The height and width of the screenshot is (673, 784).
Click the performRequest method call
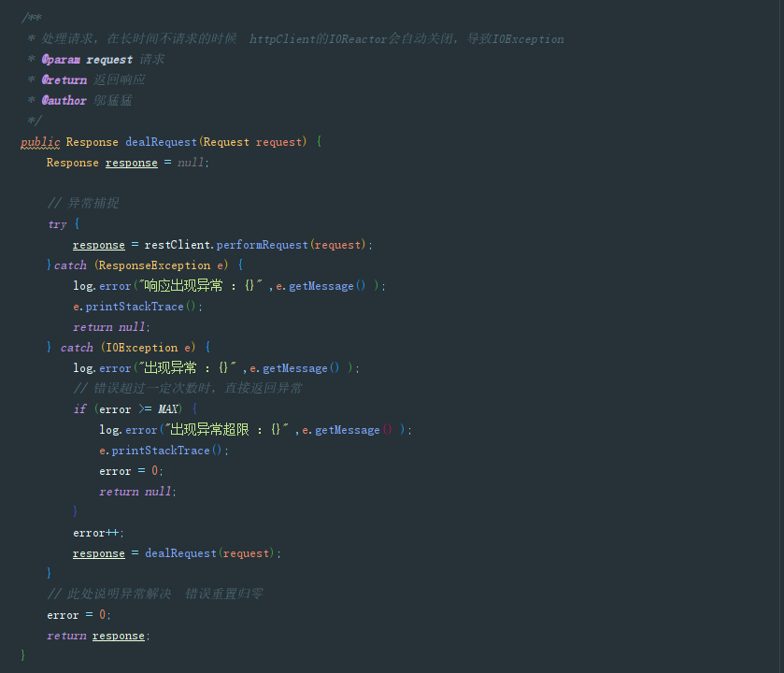[262, 245]
